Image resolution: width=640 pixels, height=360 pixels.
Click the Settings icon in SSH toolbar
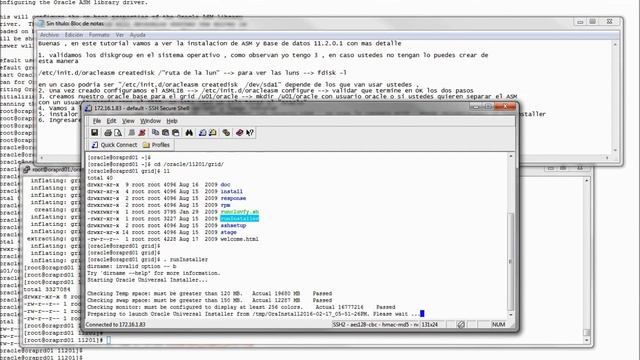click(226, 133)
